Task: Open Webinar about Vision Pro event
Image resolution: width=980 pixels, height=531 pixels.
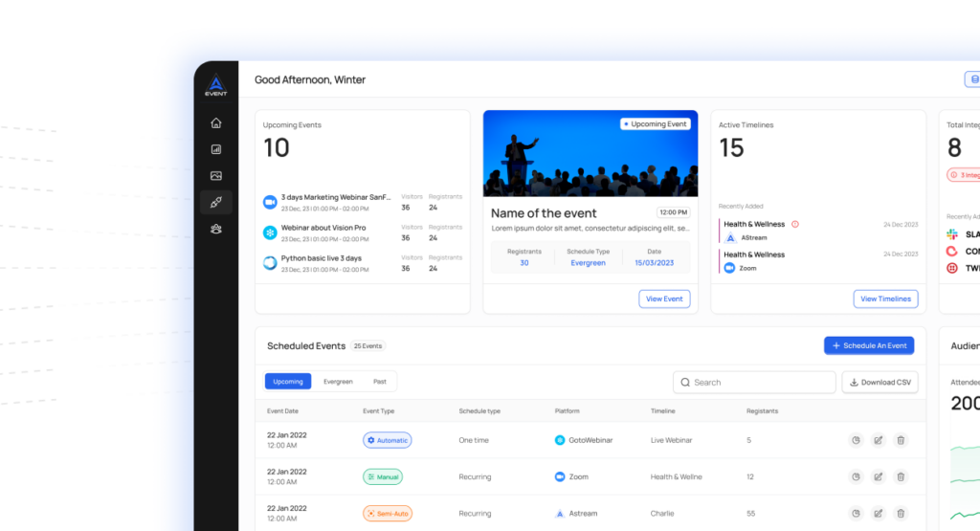Action: click(323, 228)
